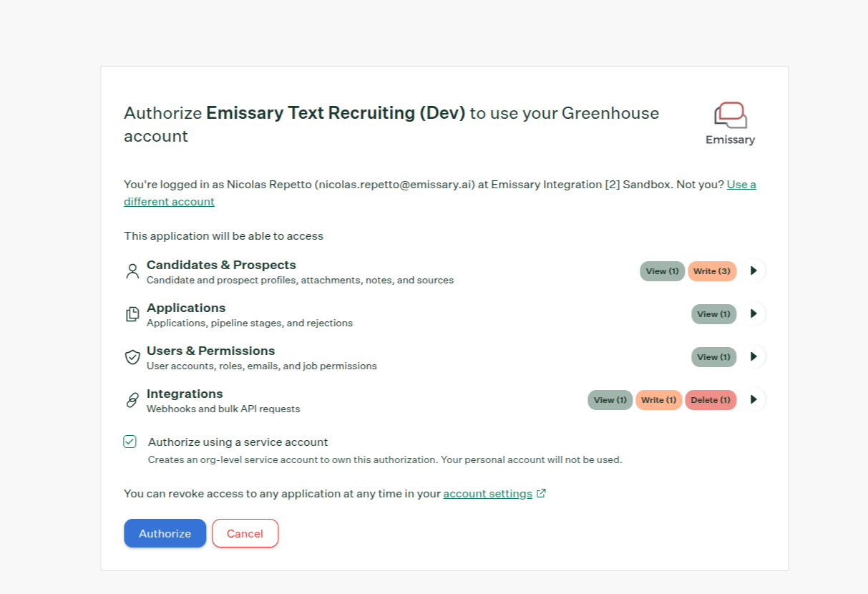Screen dimensions: 868x594
Task: Click the Integrations heading
Action: [185, 394]
